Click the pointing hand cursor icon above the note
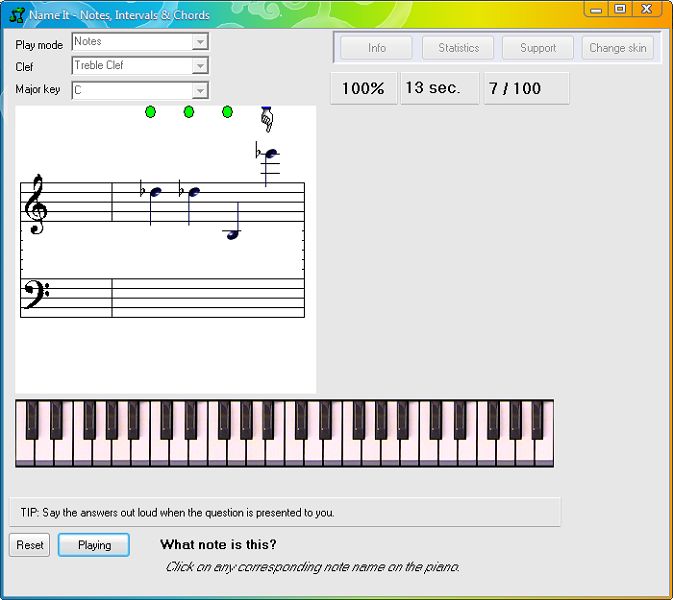Image resolution: width=673 pixels, height=600 pixels. (x=267, y=119)
